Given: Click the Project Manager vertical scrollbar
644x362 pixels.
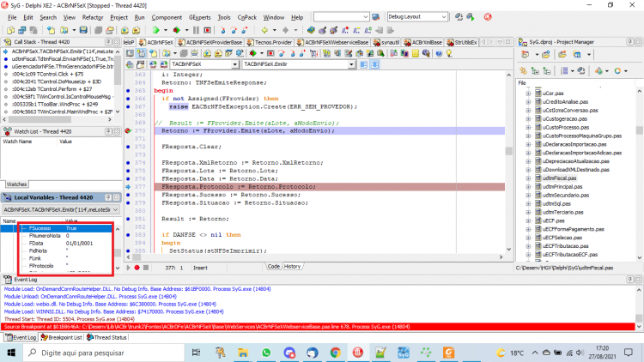Looking at the screenshot, I should 639,130.
